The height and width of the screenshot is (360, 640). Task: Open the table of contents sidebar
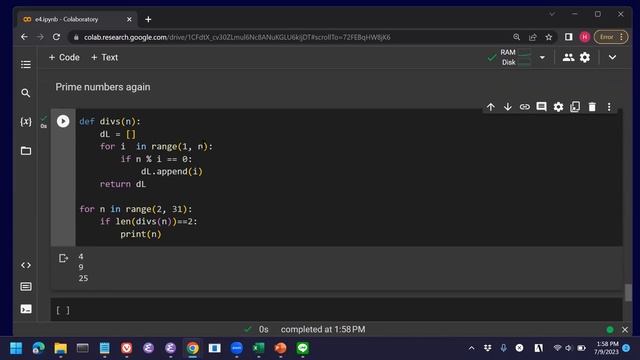26,64
